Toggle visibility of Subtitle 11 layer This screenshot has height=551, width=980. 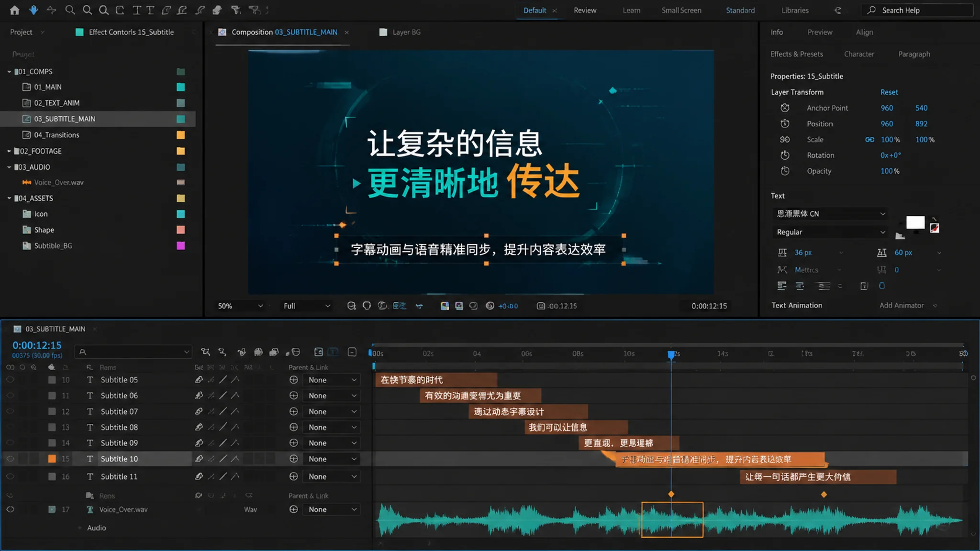click(10, 476)
